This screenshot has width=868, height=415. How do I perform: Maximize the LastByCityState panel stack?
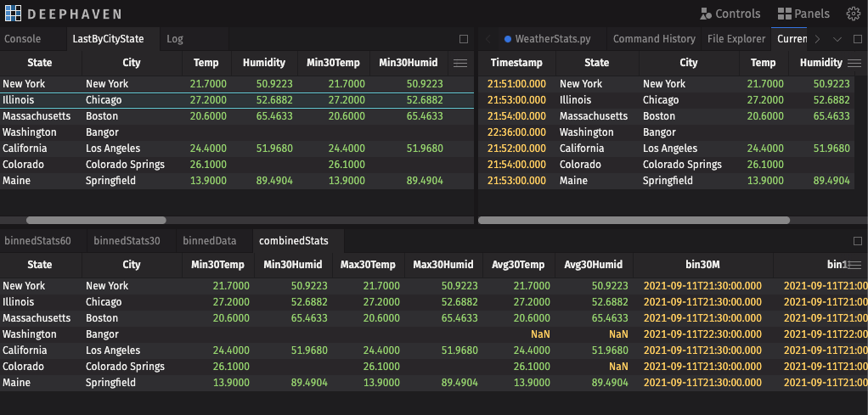pos(464,39)
